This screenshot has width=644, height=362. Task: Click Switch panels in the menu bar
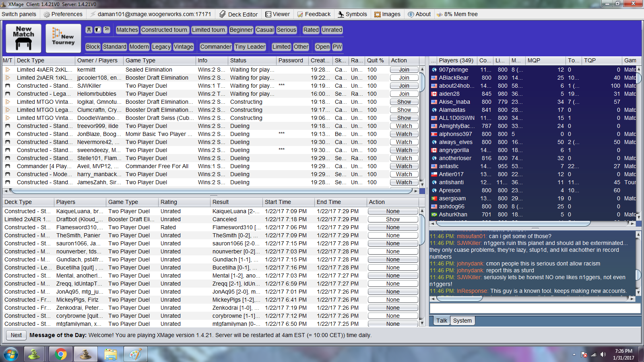coord(19,14)
